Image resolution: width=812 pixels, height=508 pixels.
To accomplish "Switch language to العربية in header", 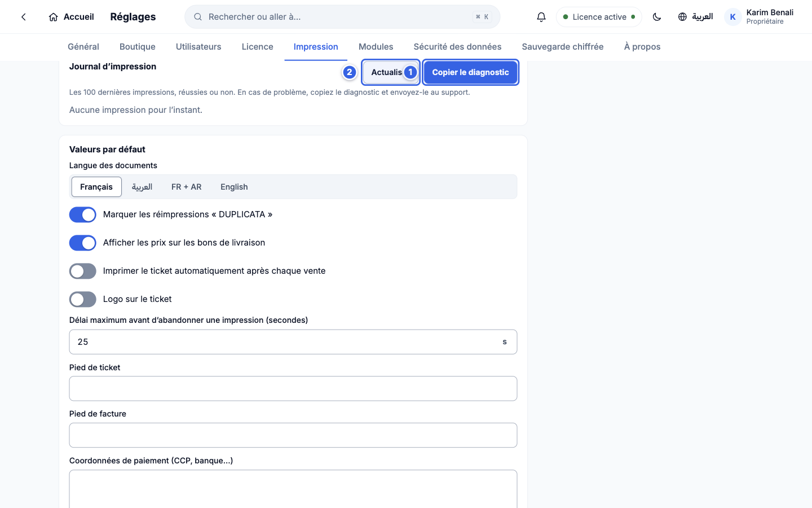I will [695, 17].
